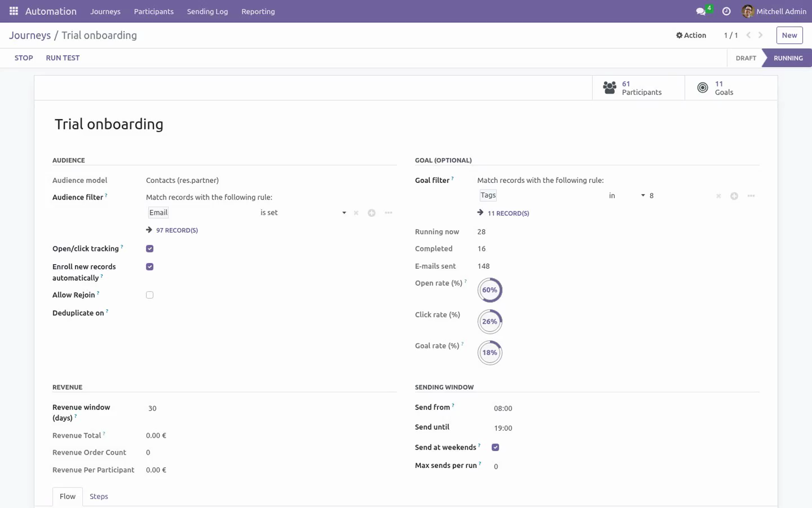Image resolution: width=812 pixels, height=508 pixels.
Task: Add a new goal filter rule plus
Action: coord(734,196)
